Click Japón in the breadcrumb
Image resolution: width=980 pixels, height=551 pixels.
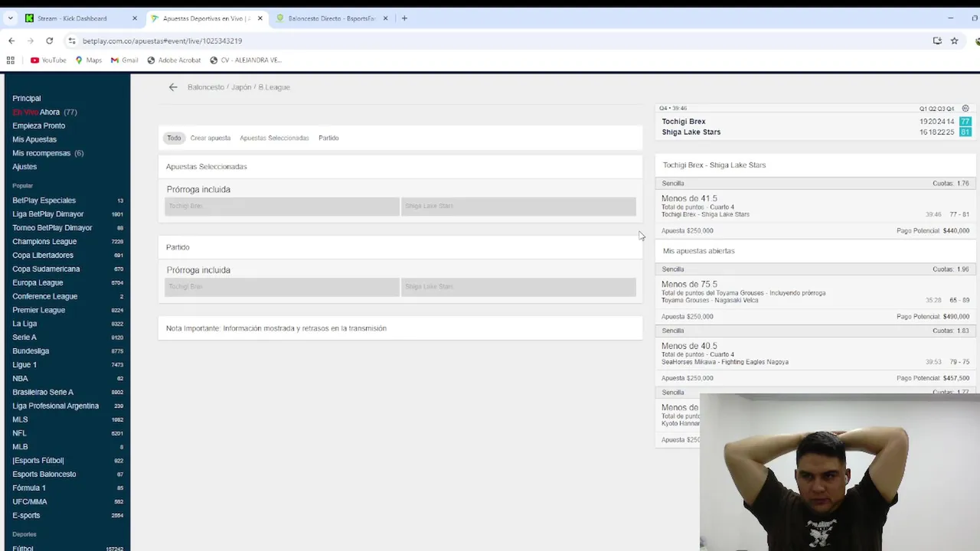click(241, 87)
